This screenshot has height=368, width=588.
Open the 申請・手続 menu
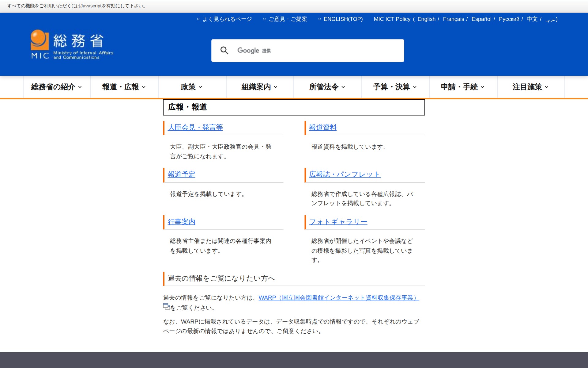point(463,87)
